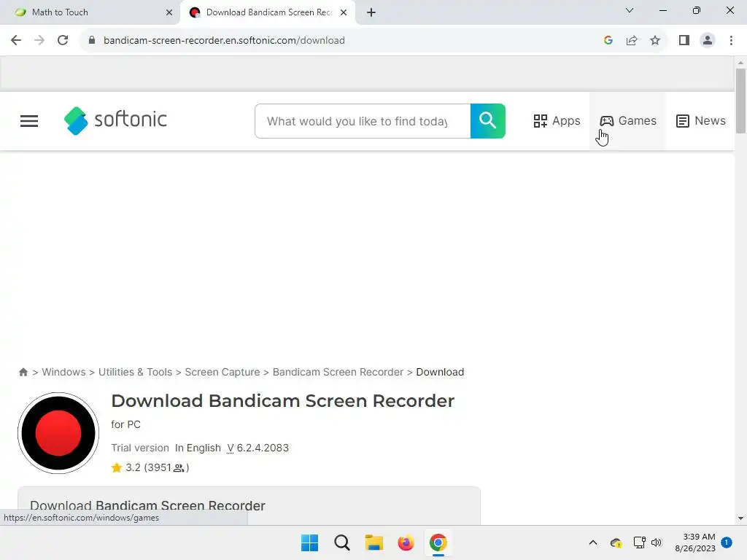Open the Apps section
The height and width of the screenshot is (560, 747).
(557, 121)
